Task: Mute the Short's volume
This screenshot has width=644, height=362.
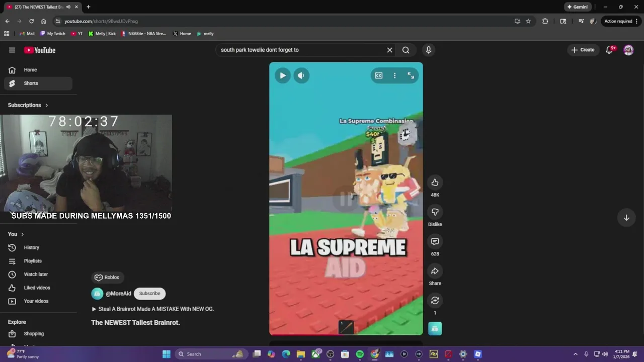Action: [301, 75]
